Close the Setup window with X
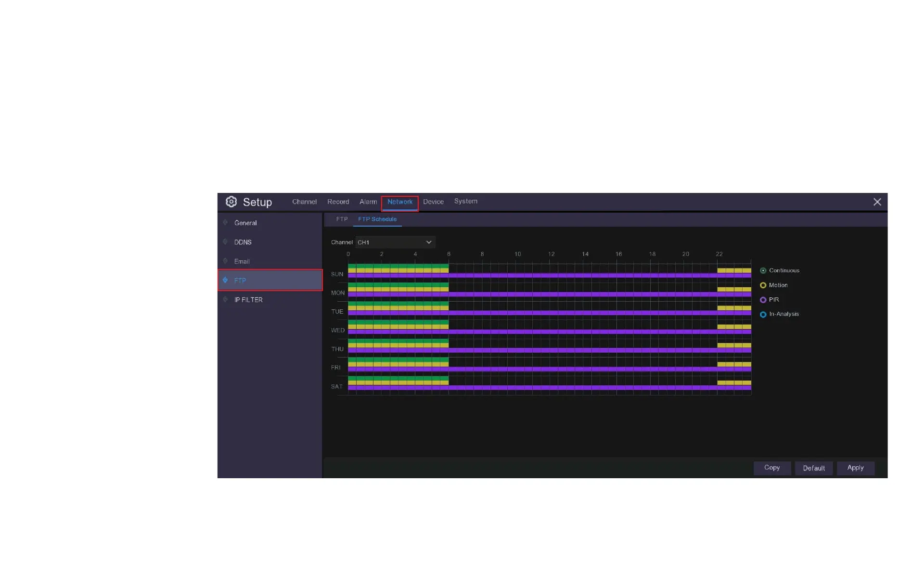The height and width of the screenshot is (573, 924). [877, 202]
